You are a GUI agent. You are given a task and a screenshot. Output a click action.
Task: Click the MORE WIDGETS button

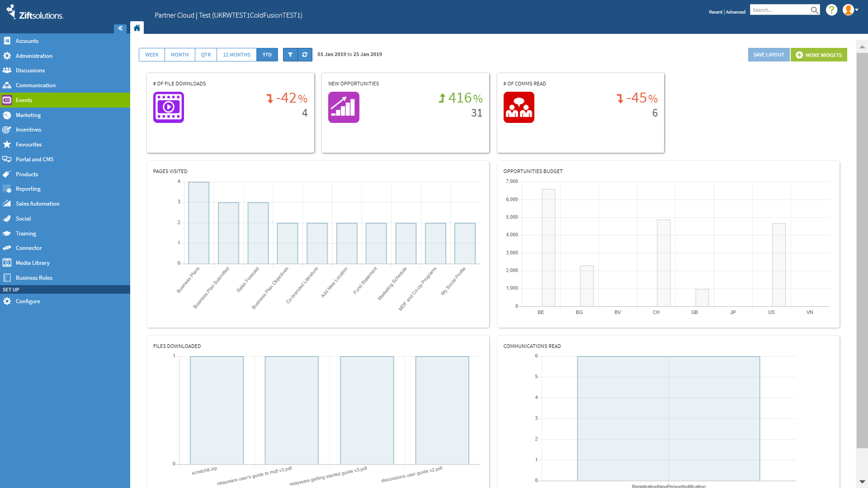pyautogui.click(x=819, y=54)
